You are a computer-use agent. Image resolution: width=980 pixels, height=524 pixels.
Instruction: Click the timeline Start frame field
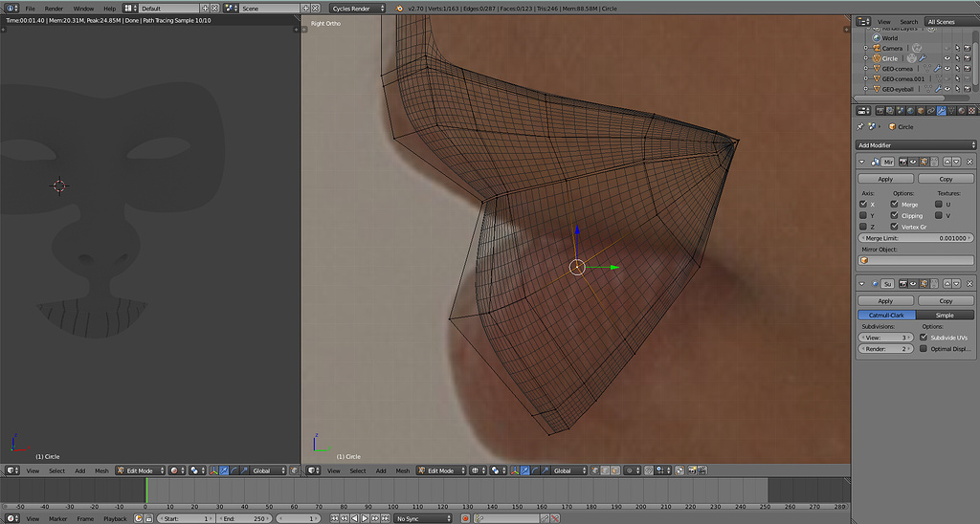[186, 518]
